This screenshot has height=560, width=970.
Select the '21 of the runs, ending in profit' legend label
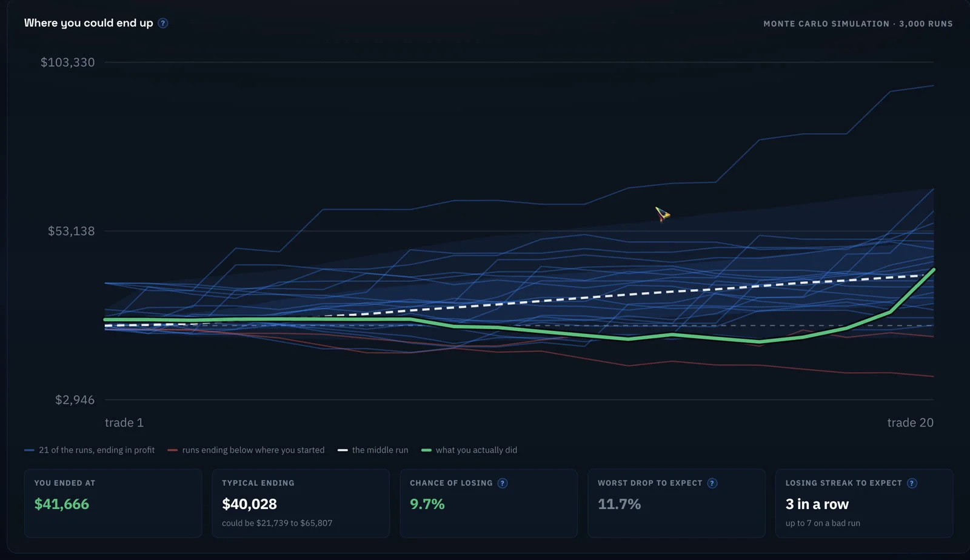[x=96, y=450]
